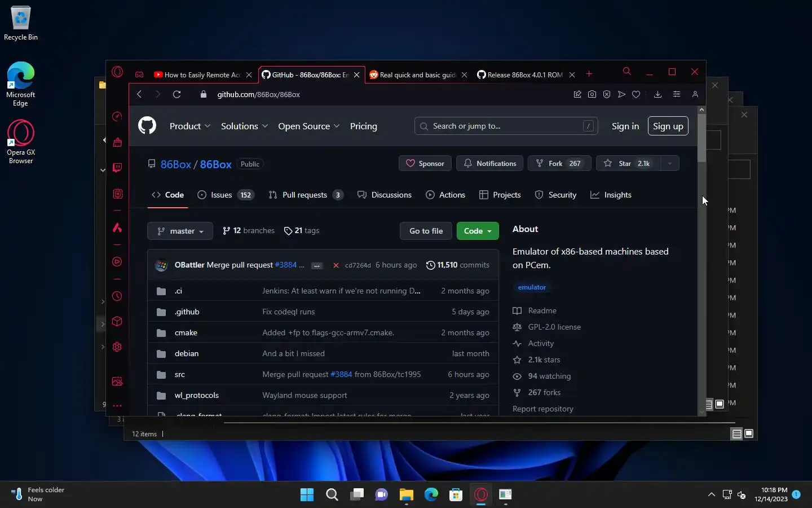Image resolution: width=812 pixels, height=508 pixels.
Task: Open History clock icon in sidebar
Action: (x=117, y=296)
